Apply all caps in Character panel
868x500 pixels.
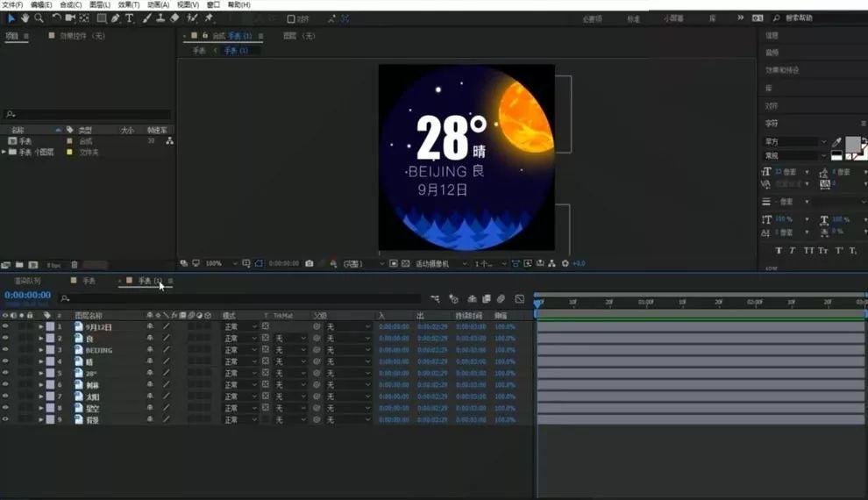tap(808, 251)
